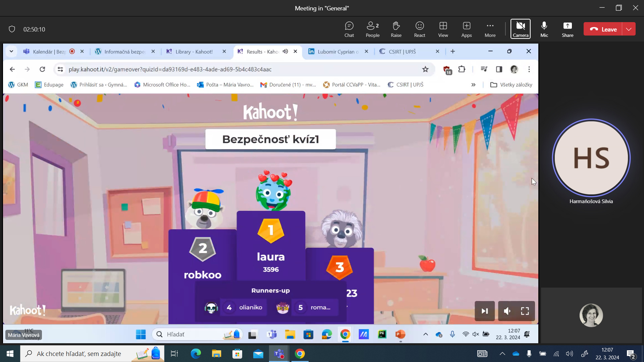644x362 pixels.
Task: Open the Teams meeting Chat panel
Action: click(349, 29)
